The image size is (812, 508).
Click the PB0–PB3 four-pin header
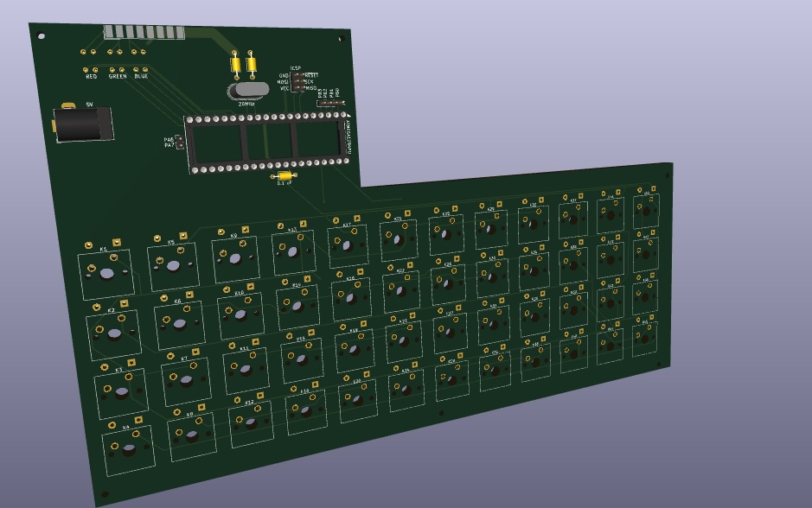pyautogui.click(x=330, y=103)
